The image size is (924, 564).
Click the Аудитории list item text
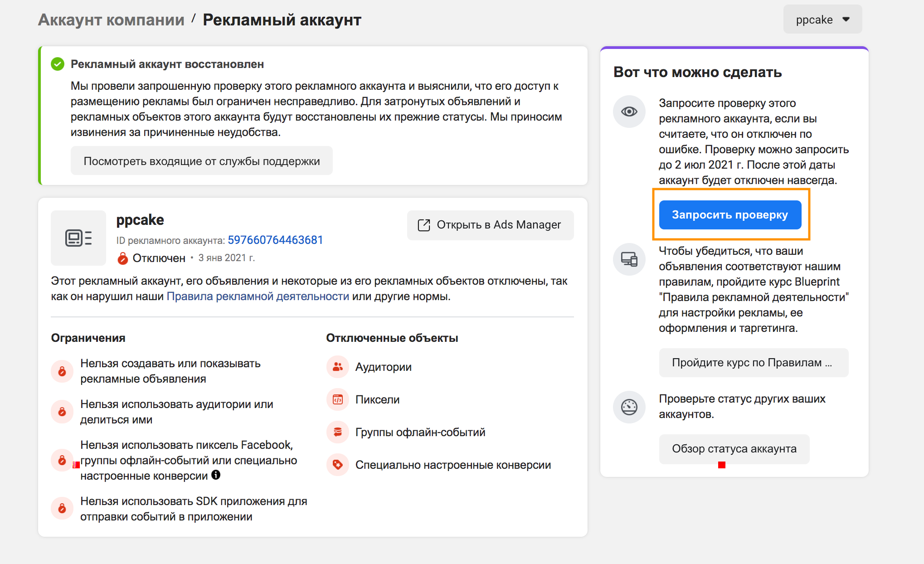tap(384, 367)
